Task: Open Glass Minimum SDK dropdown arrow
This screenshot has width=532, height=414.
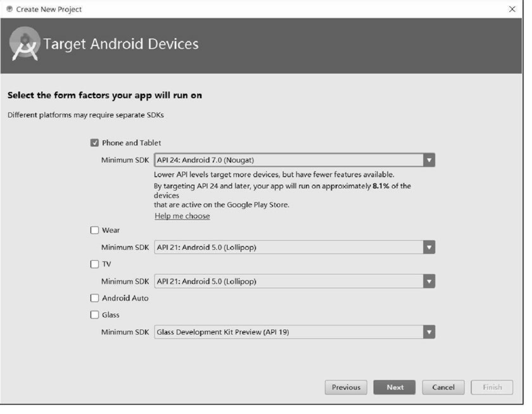Action: tap(429, 332)
